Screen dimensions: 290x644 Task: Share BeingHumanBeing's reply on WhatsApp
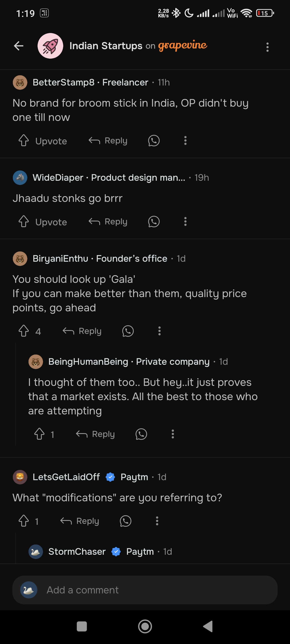[141, 434]
